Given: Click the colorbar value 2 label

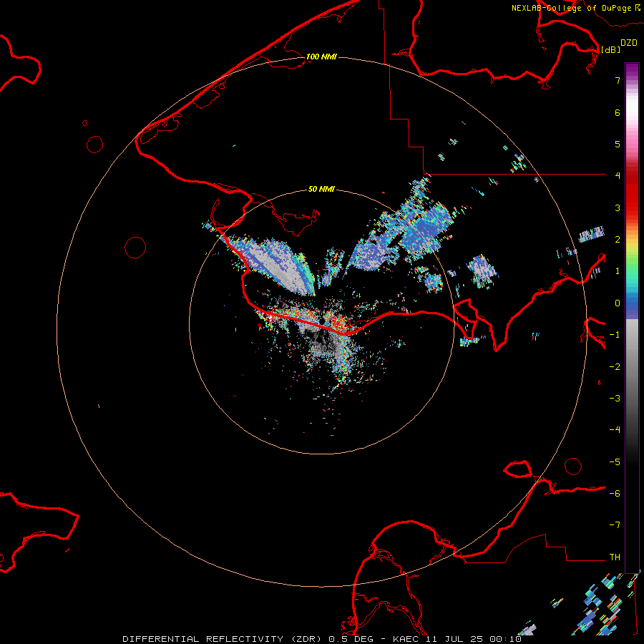Looking at the screenshot, I should (618, 240).
